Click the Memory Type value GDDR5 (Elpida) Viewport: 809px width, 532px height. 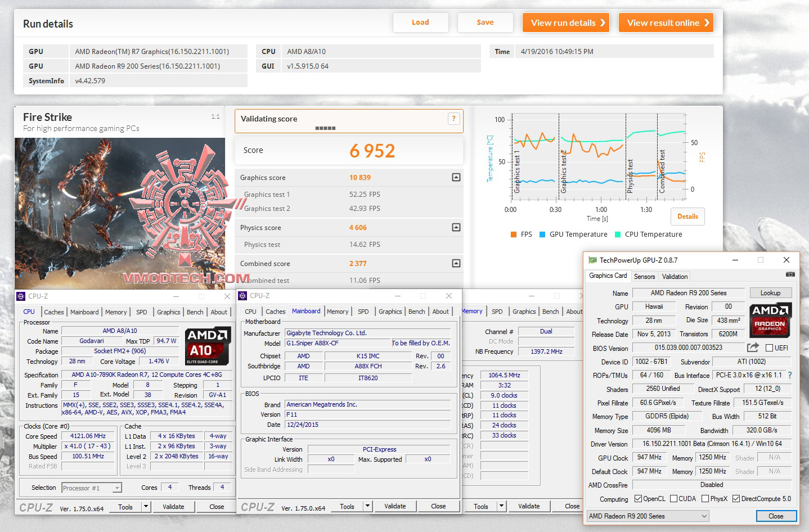pos(667,416)
